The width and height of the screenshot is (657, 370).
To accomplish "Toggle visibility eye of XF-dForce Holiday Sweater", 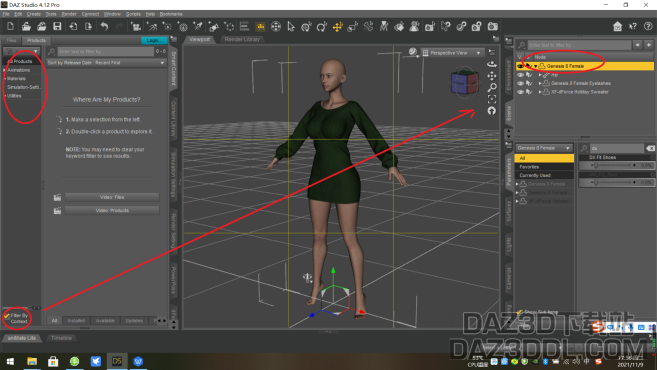I will [520, 92].
